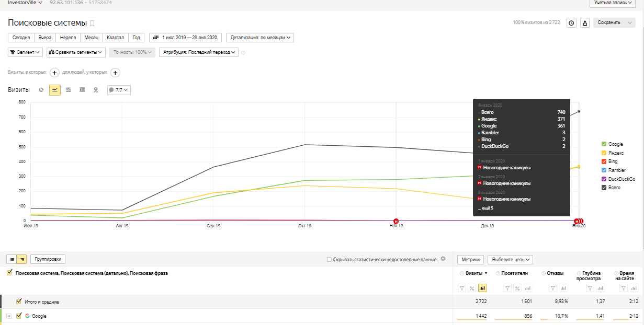
Task: Switch chart to pie view
Action: 41,90
